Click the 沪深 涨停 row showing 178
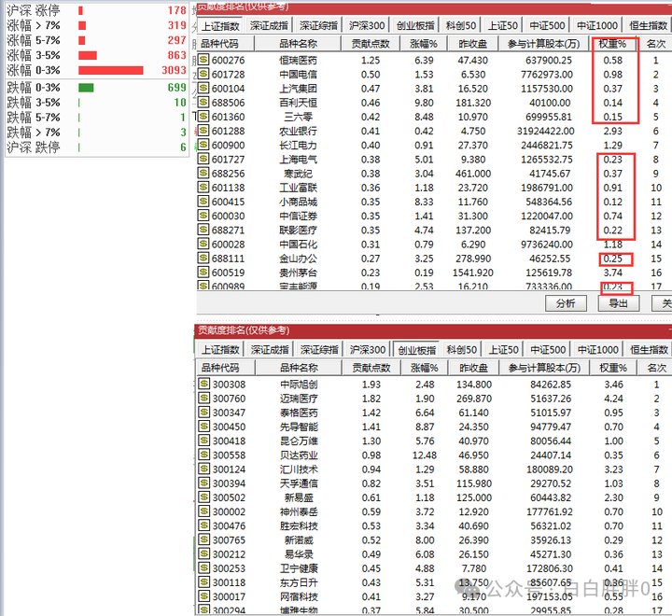This screenshot has height=616, width=672. [96, 10]
